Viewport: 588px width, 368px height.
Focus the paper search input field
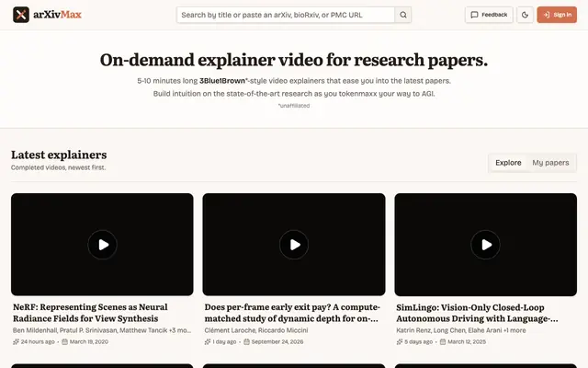point(286,15)
